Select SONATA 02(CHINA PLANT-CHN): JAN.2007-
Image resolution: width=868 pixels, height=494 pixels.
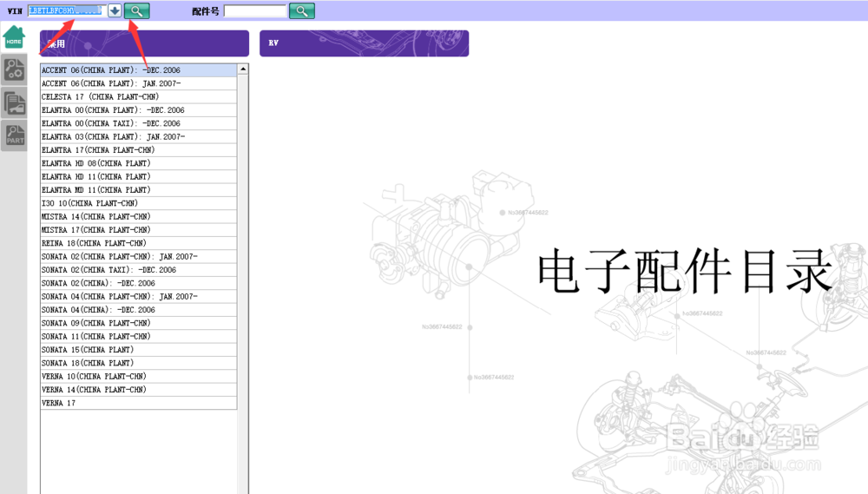coord(138,256)
